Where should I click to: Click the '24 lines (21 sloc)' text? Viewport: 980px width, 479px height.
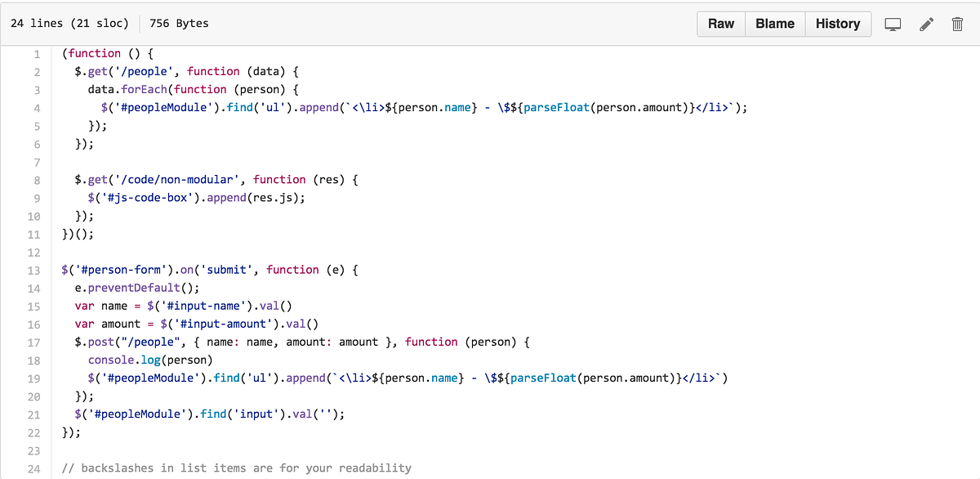70,24
